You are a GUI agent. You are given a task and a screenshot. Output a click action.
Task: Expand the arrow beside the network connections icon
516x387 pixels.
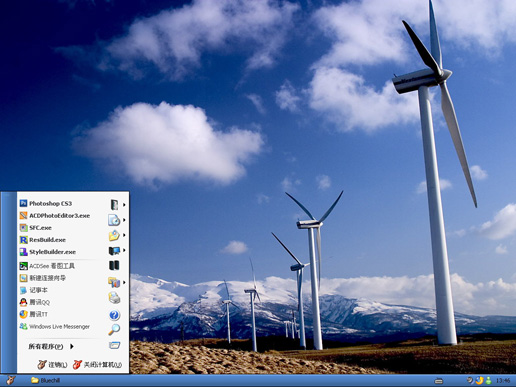click(124, 282)
